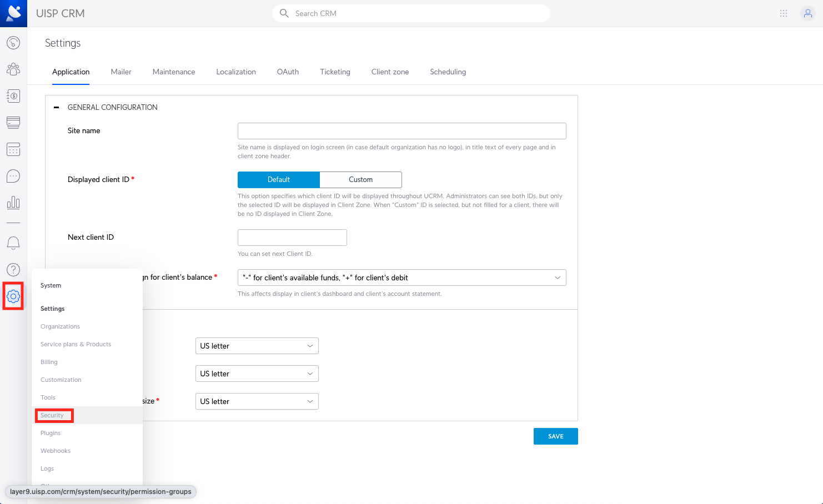Viewport: 823px width, 504px height.
Task: Open the Reports bar chart icon
Action: (x=13, y=203)
